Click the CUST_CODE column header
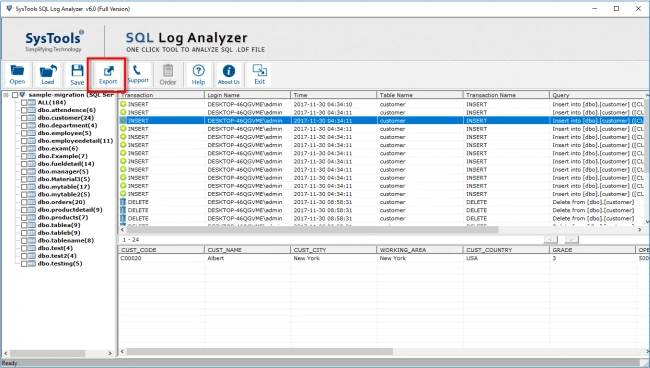The height and width of the screenshot is (368, 650). coord(161,250)
